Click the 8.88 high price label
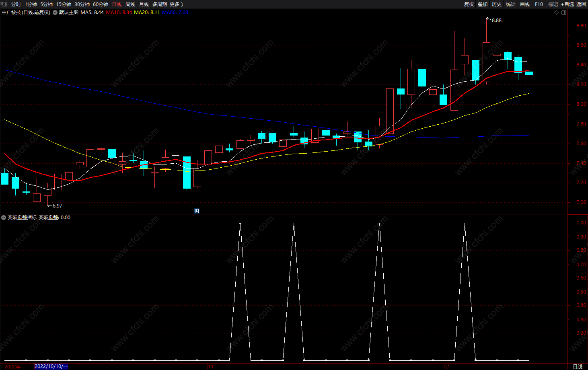Image resolution: width=588 pixels, height=370 pixels. [x=497, y=21]
